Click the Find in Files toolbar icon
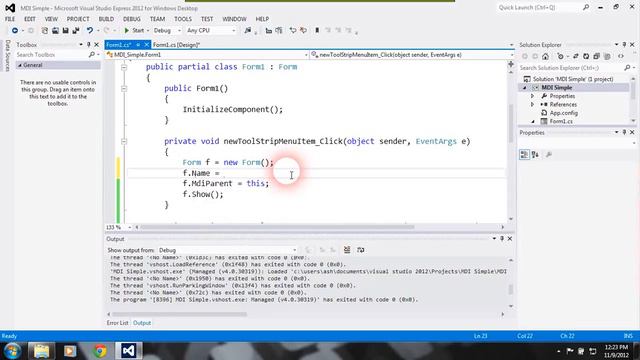Viewport: 640px width, 360px height. tap(247, 31)
